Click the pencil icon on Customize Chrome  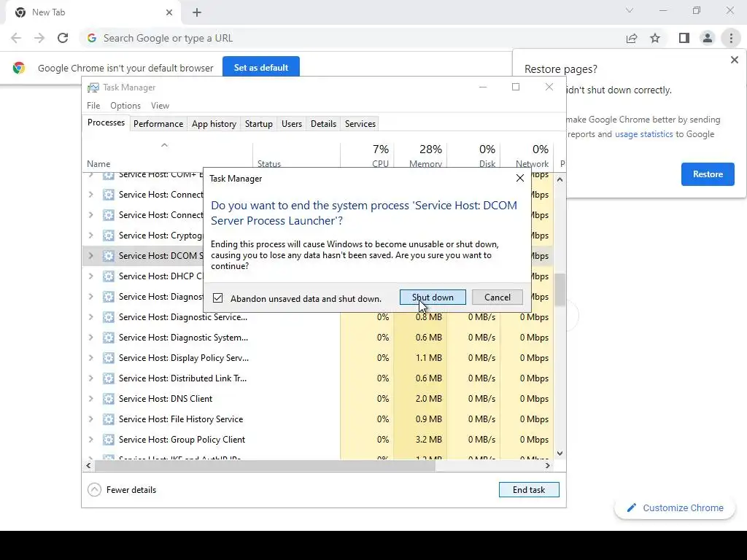click(x=632, y=507)
